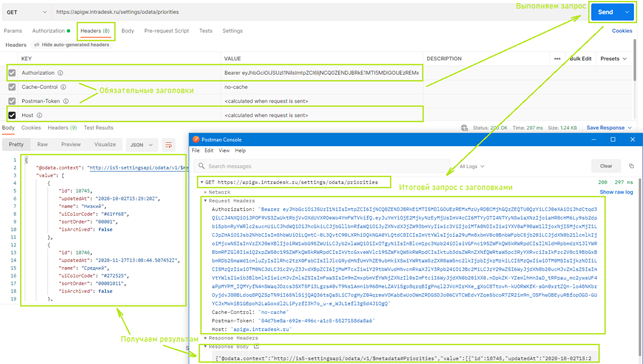
Task: Select the response Body tab
Action: pos(8,128)
